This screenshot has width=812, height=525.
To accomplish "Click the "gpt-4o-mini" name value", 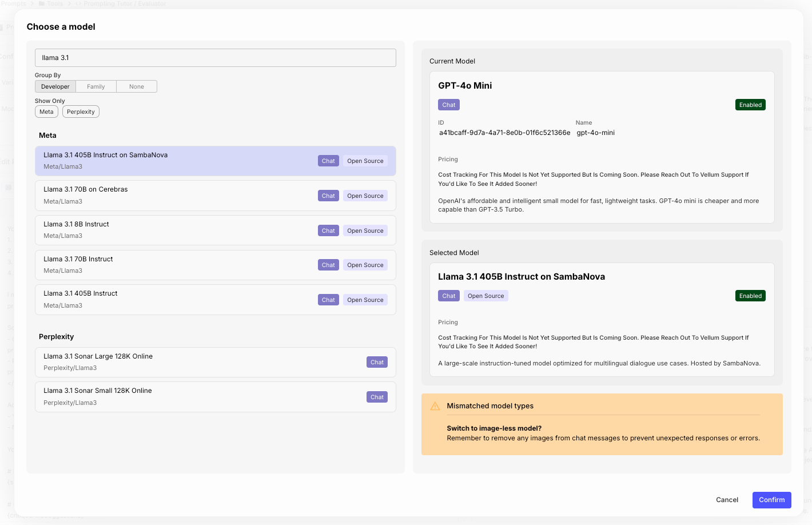I will click(596, 133).
